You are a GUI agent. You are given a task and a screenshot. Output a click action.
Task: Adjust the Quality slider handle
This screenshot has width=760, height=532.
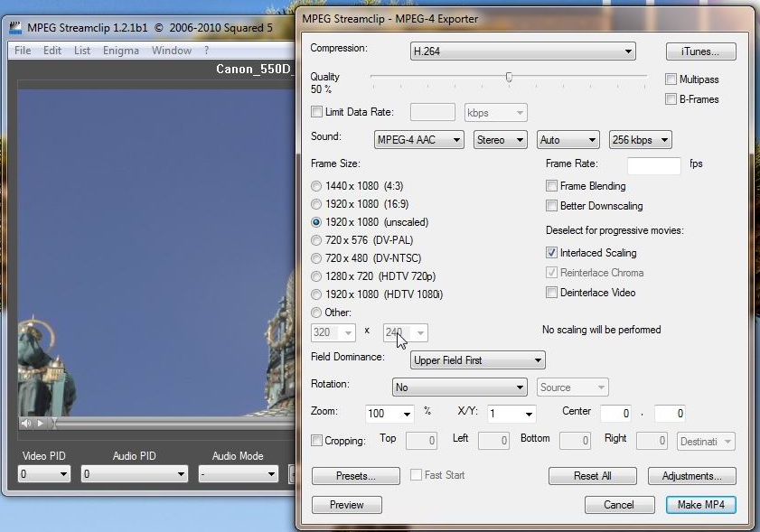pos(509,77)
